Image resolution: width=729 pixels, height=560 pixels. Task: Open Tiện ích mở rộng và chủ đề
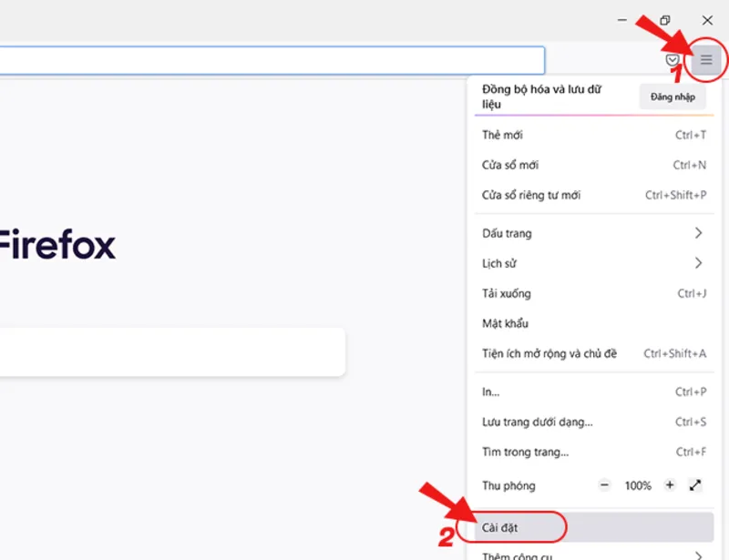pyautogui.click(x=594, y=353)
